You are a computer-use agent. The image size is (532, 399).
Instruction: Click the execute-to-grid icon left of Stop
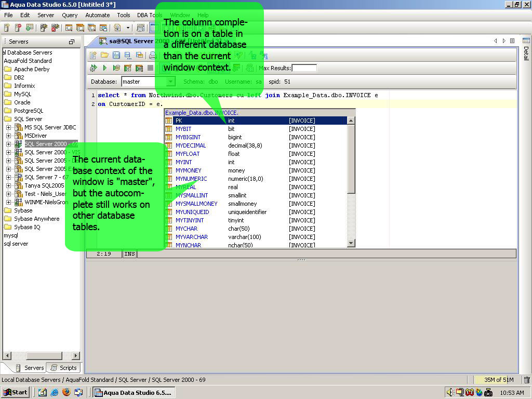click(x=139, y=68)
